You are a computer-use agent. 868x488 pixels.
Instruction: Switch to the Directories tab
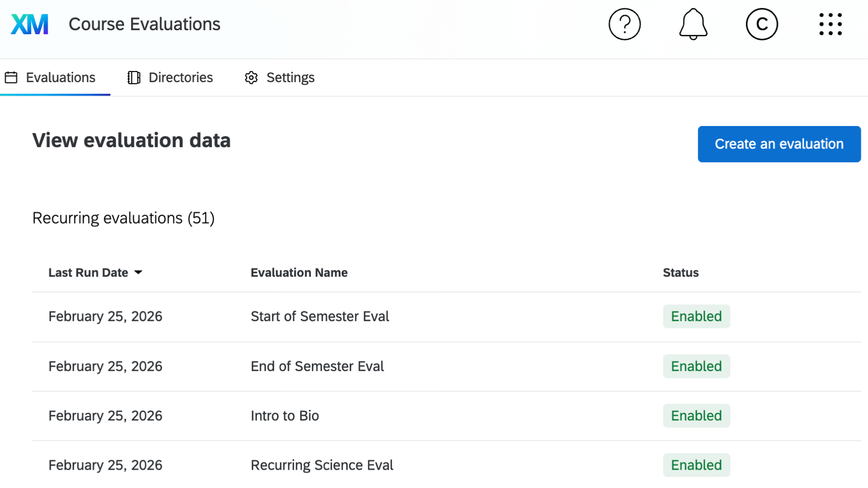pyautogui.click(x=180, y=78)
